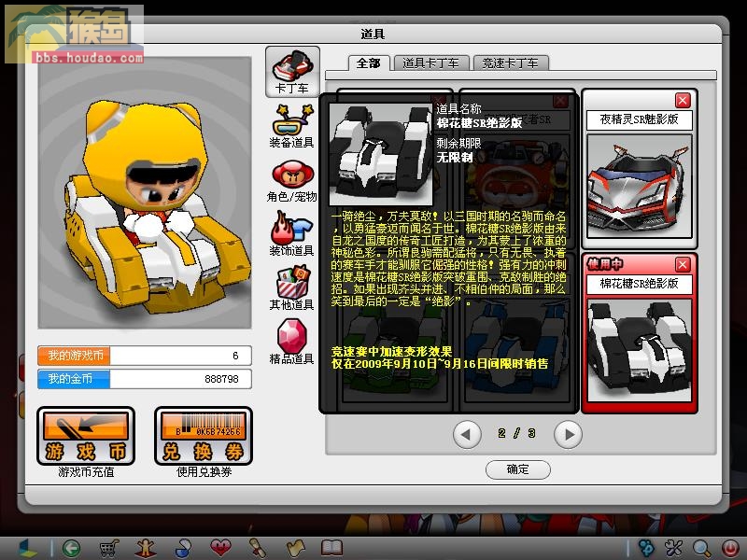Open the wrench tools settings icon
Image resolution: width=747 pixels, height=560 pixels.
coord(673,549)
